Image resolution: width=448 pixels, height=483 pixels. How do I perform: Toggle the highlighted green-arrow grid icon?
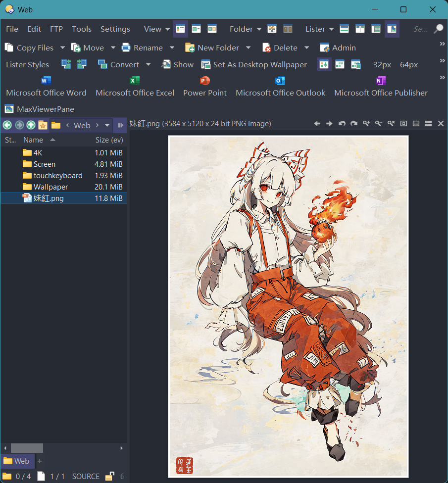324,65
